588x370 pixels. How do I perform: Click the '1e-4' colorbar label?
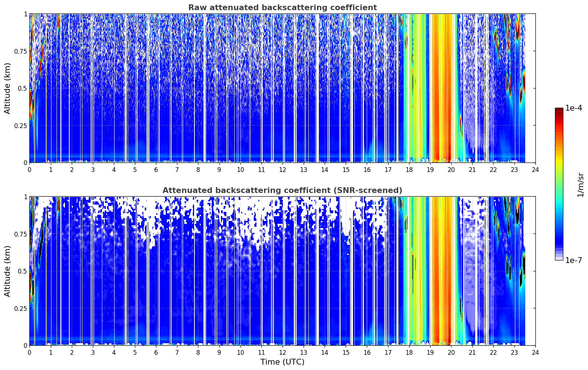click(x=573, y=108)
